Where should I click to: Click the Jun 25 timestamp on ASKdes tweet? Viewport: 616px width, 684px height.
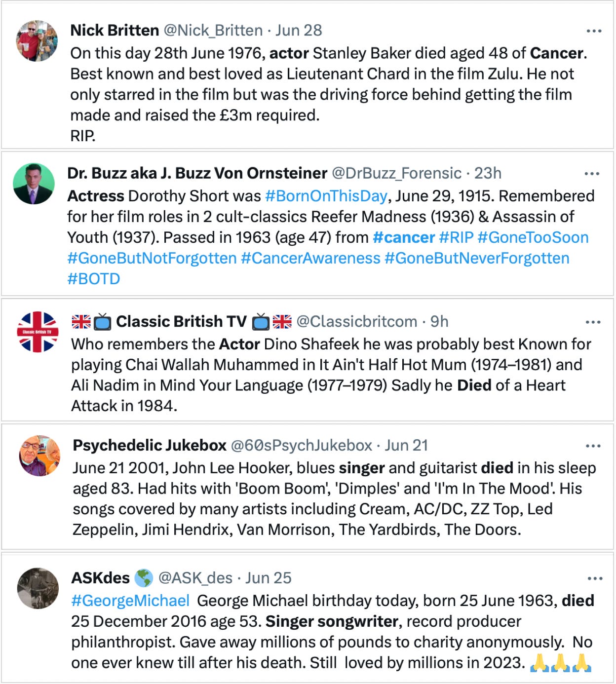click(269, 578)
